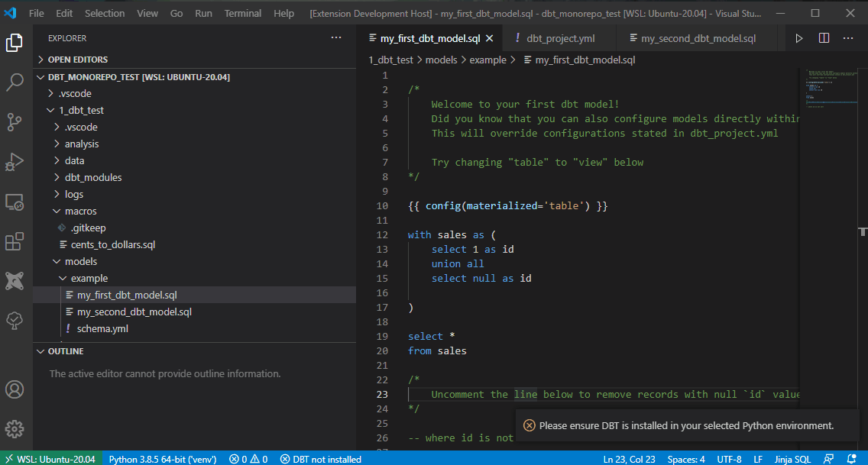Click line number 10 in the gutter
Viewport: 868px width, 465px height.
tap(382, 205)
